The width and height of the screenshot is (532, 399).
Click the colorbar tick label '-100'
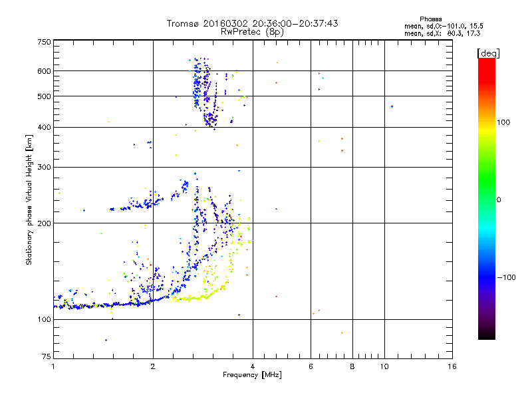507,277
